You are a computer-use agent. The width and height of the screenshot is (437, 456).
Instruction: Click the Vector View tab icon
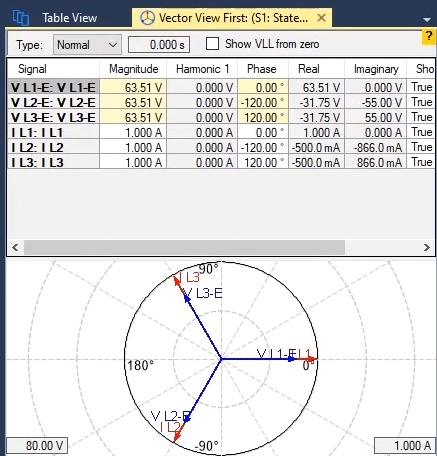147,18
